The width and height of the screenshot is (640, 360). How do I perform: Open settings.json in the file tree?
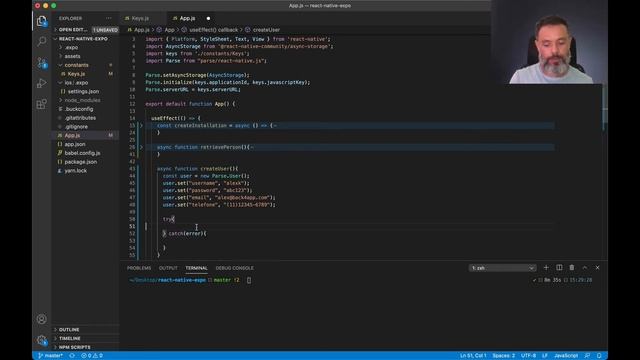83,91
